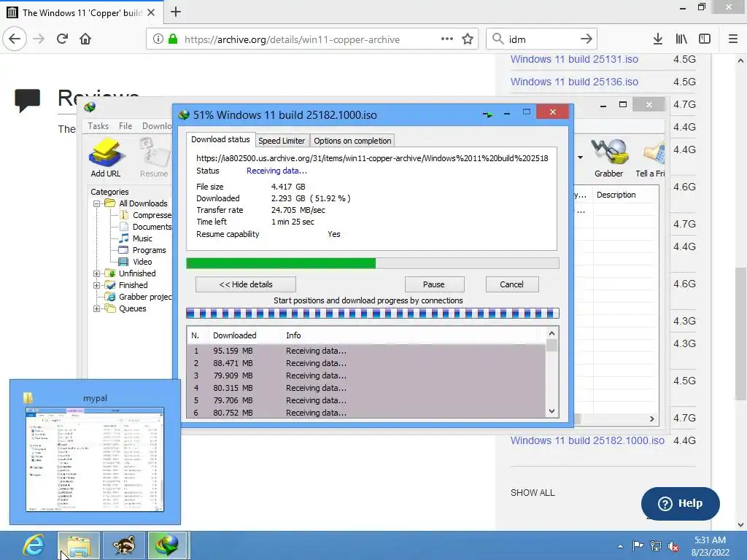Click the IDM icon on the taskbar
This screenshot has width=747, height=560.
click(x=168, y=545)
